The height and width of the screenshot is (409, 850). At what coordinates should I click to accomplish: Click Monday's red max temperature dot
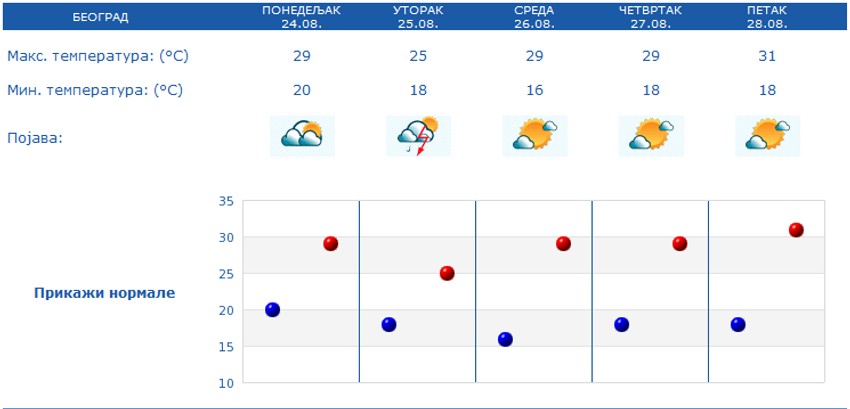point(331,244)
